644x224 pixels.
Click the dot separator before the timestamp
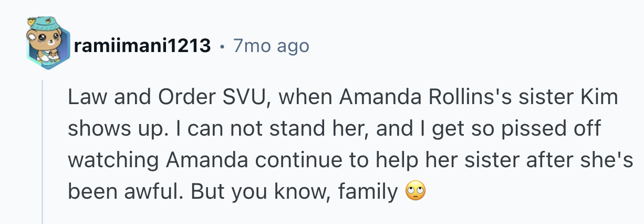(x=222, y=47)
